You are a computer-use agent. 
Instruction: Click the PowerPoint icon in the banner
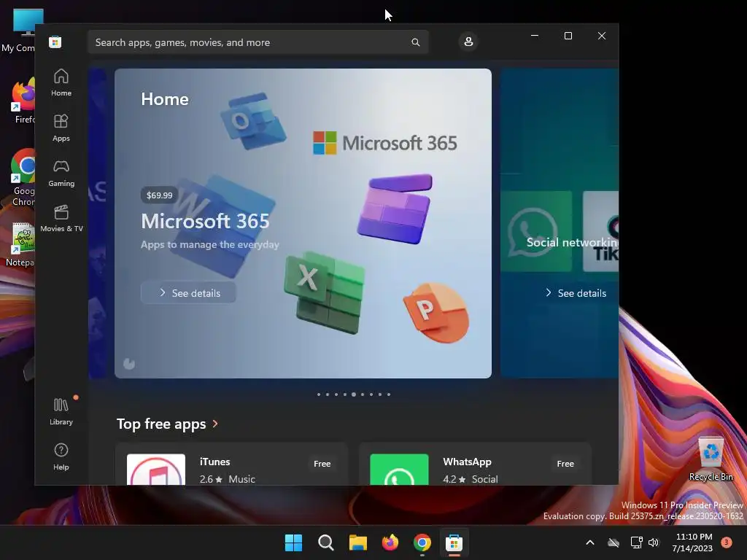click(x=436, y=312)
